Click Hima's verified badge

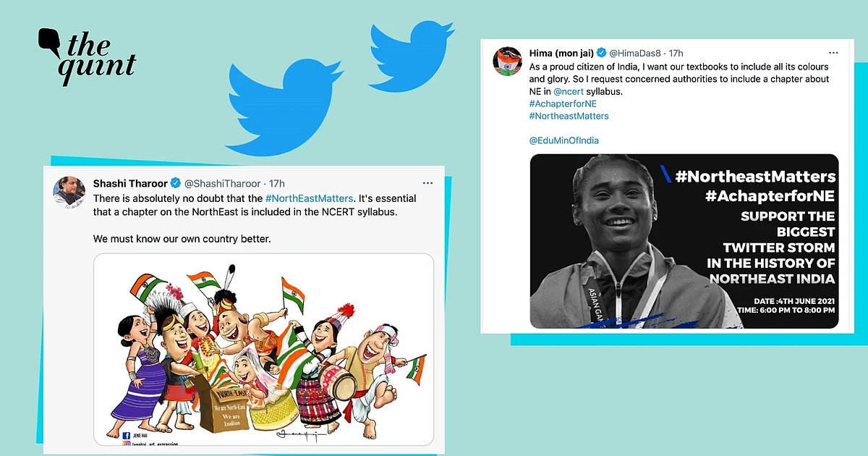(600, 54)
